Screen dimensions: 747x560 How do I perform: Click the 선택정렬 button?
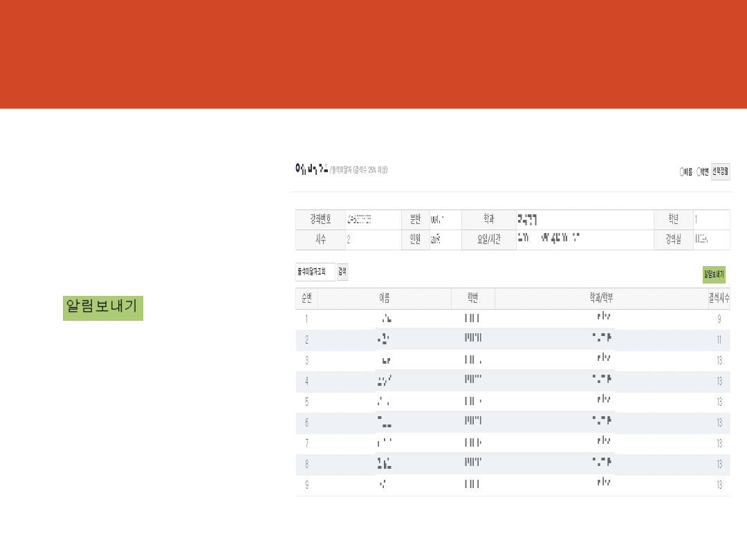[720, 171]
